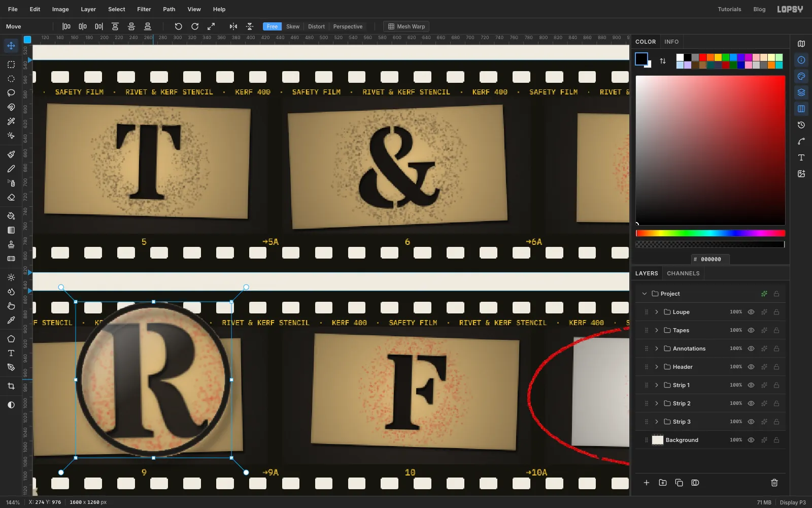Select the Brush tool
The width and height of the screenshot is (812, 508).
pos(11,154)
